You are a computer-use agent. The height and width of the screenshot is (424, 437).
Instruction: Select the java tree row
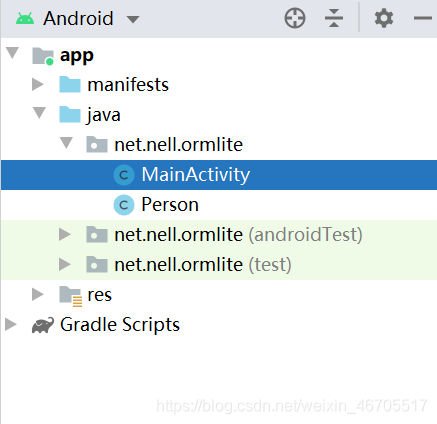[x=219, y=115]
